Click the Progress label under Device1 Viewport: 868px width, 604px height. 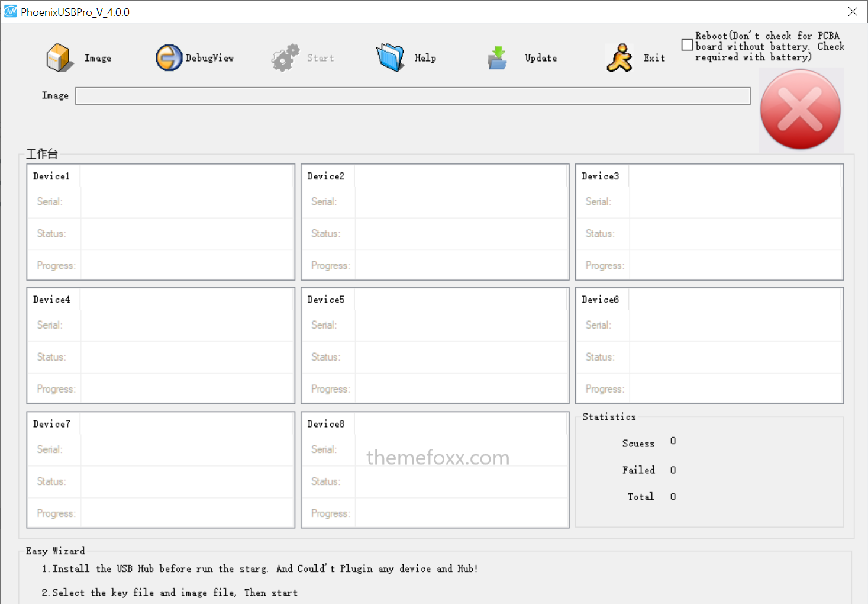point(56,266)
